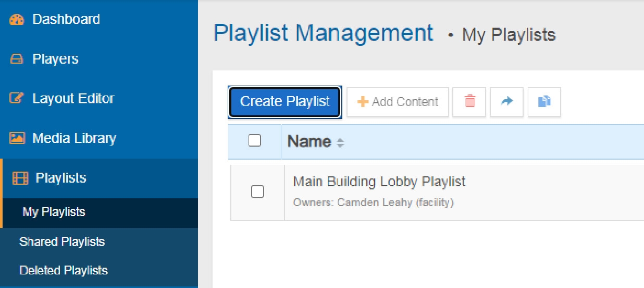644x288 pixels.
Task: Click the red trash delete icon
Action: 469,102
